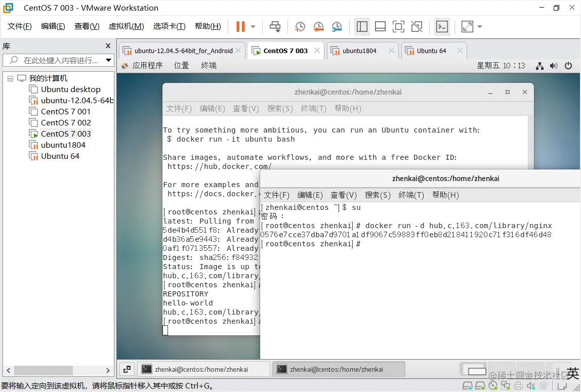Viewport: 581px width, 392px height.
Task: Open the power options dropdown arrow beside pause
Action: (253, 27)
